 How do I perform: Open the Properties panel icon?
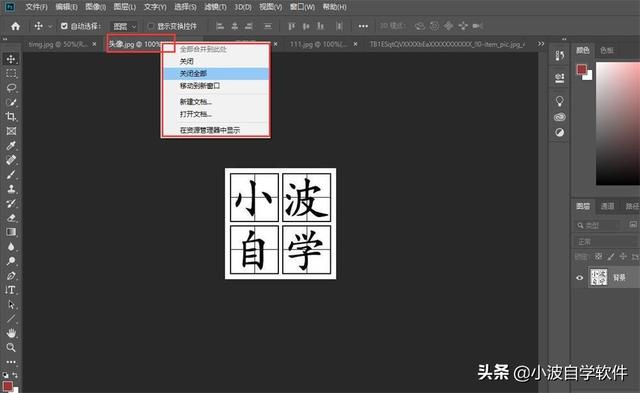coord(560,78)
